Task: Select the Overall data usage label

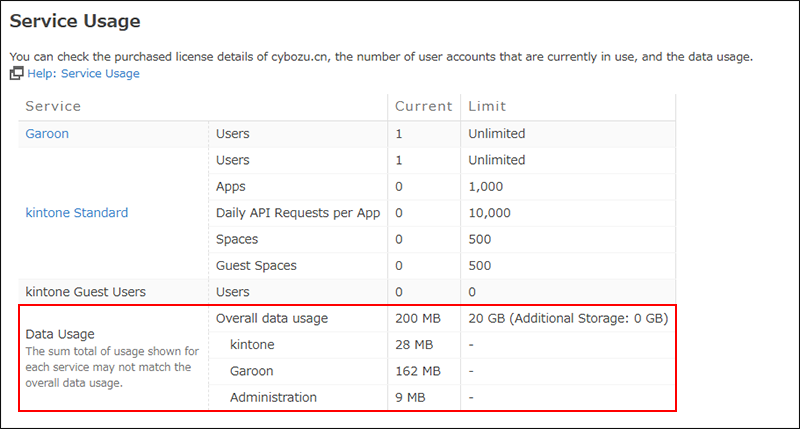Action: (x=272, y=319)
